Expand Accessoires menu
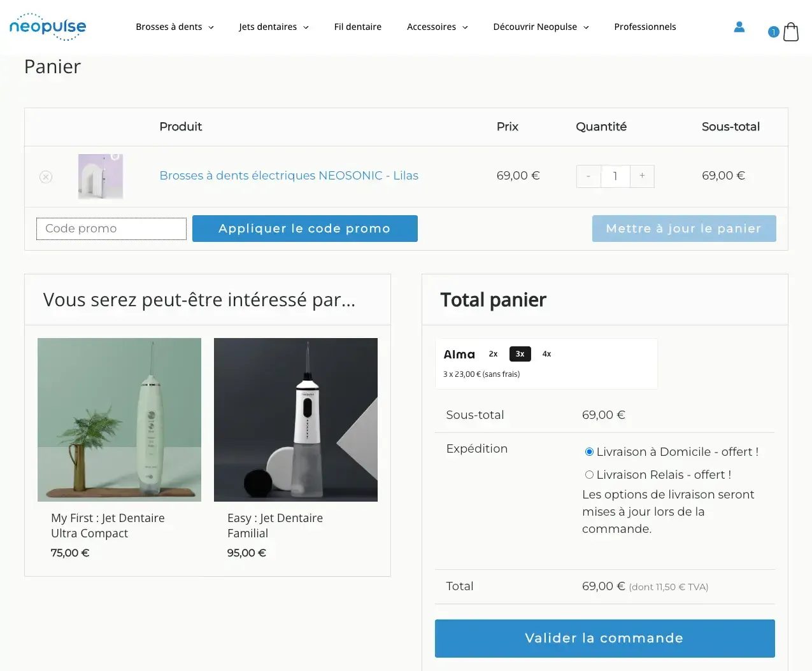The height and width of the screenshot is (671, 812). coord(438,27)
